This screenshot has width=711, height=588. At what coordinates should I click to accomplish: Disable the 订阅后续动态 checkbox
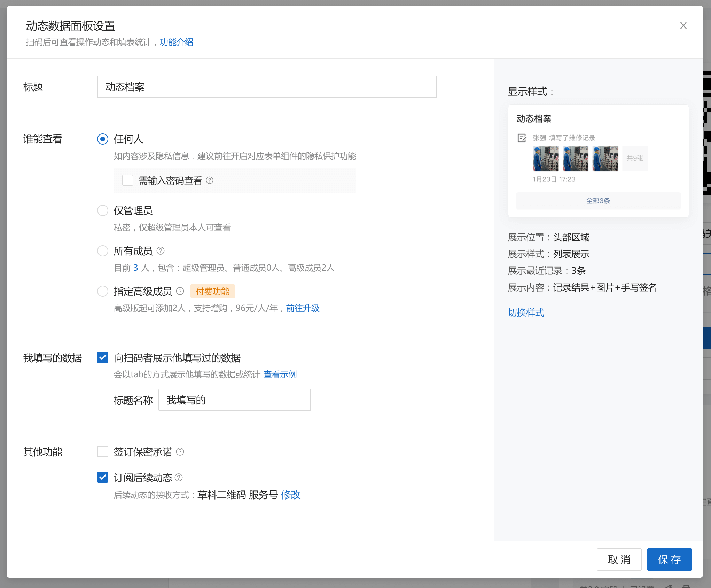(x=103, y=478)
